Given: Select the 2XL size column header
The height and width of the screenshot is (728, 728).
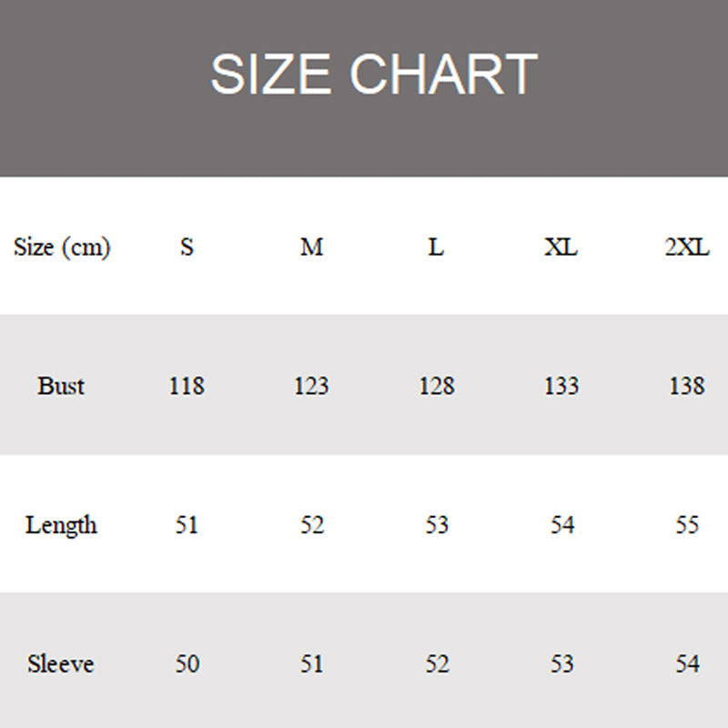Looking at the screenshot, I should click(x=686, y=248).
